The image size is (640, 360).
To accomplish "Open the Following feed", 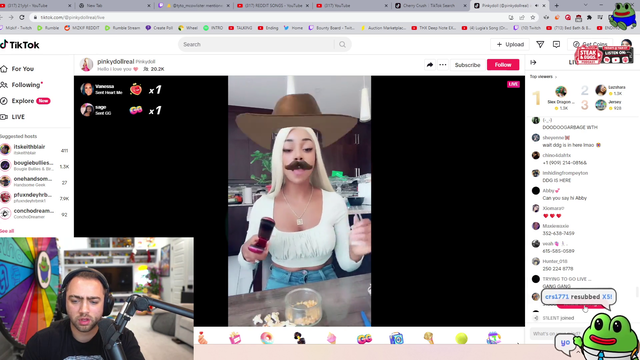I will (26, 85).
